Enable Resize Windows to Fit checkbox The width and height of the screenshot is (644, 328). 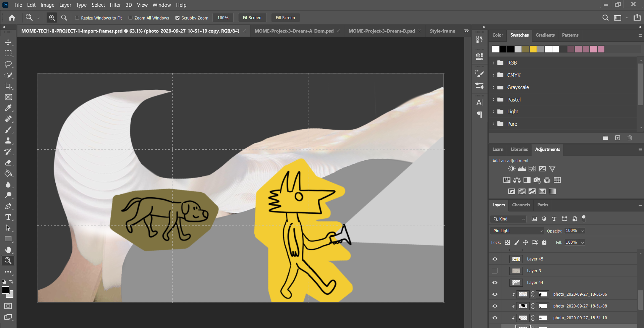click(77, 18)
